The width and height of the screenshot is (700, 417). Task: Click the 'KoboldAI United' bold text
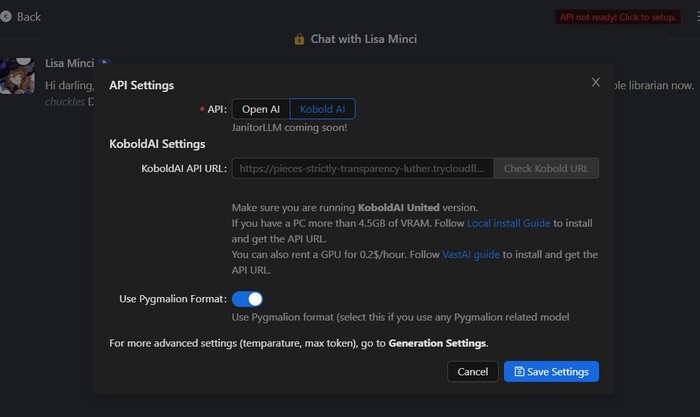tap(399, 208)
